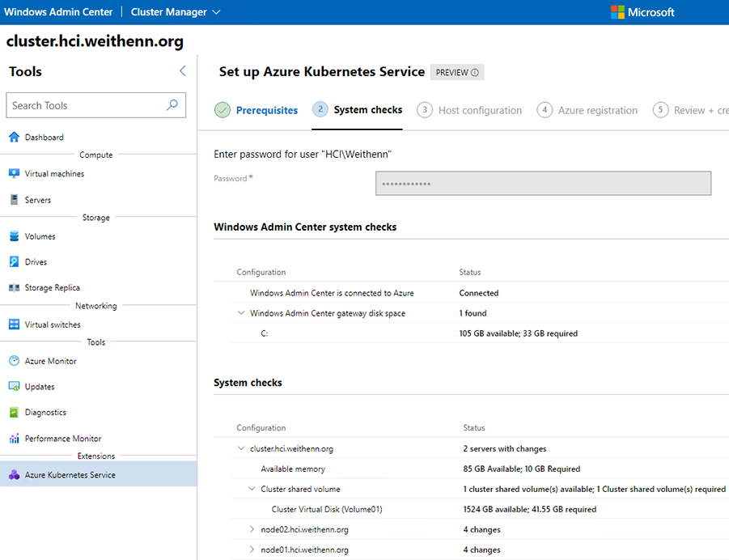Open the Performance Monitor tool

[x=63, y=438]
